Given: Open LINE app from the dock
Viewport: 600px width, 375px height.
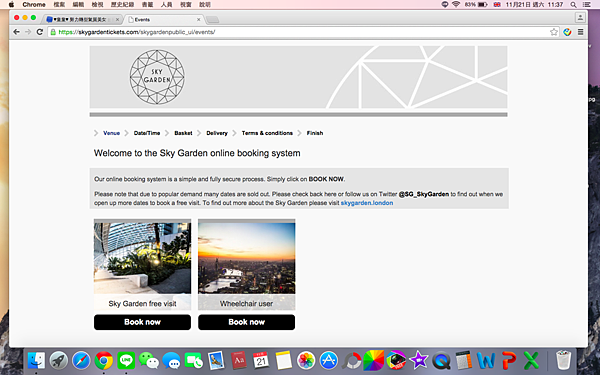Looking at the screenshot, I should (x=126, y=360).
